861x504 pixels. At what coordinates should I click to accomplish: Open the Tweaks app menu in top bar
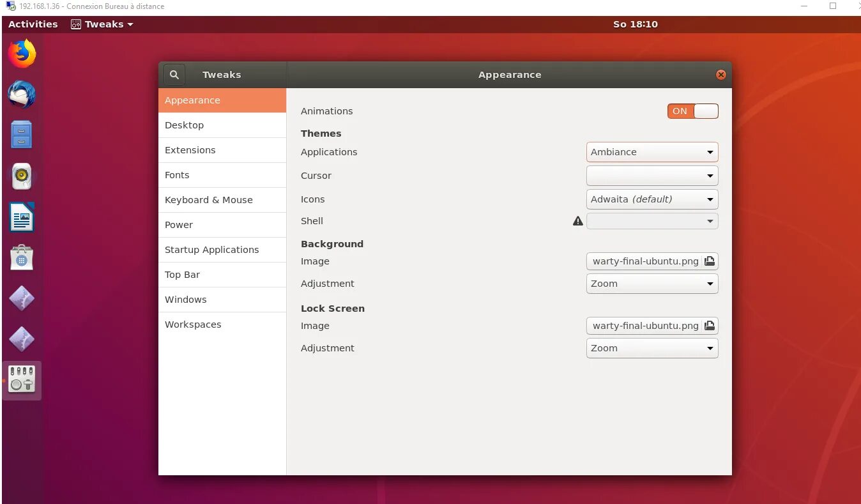[102, 24]
